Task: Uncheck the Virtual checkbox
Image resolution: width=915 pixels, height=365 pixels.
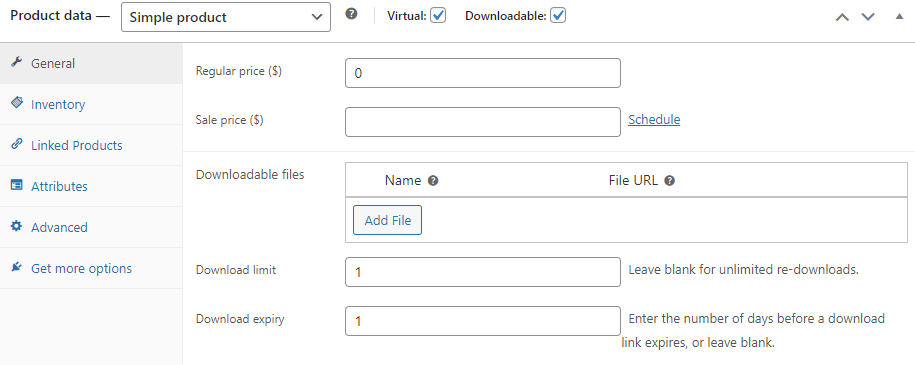Action: [x=438, y=16]
